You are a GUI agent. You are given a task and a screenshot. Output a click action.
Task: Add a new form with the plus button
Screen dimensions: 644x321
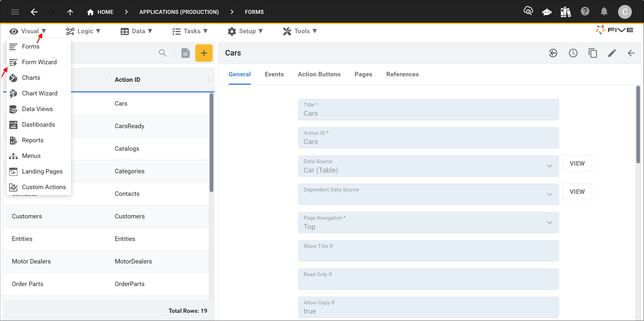click(x=204, y=53)
